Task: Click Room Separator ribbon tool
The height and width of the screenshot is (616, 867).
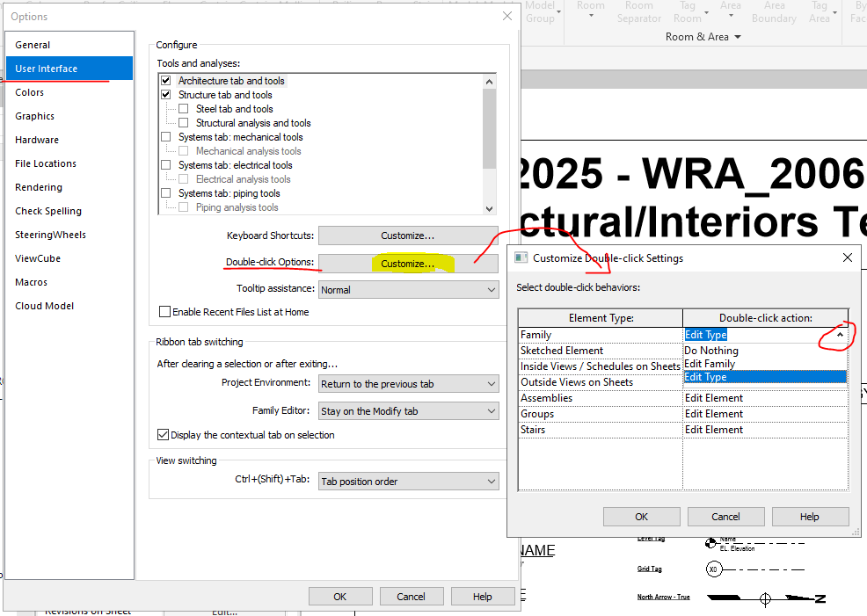Action: pos(639,12)
